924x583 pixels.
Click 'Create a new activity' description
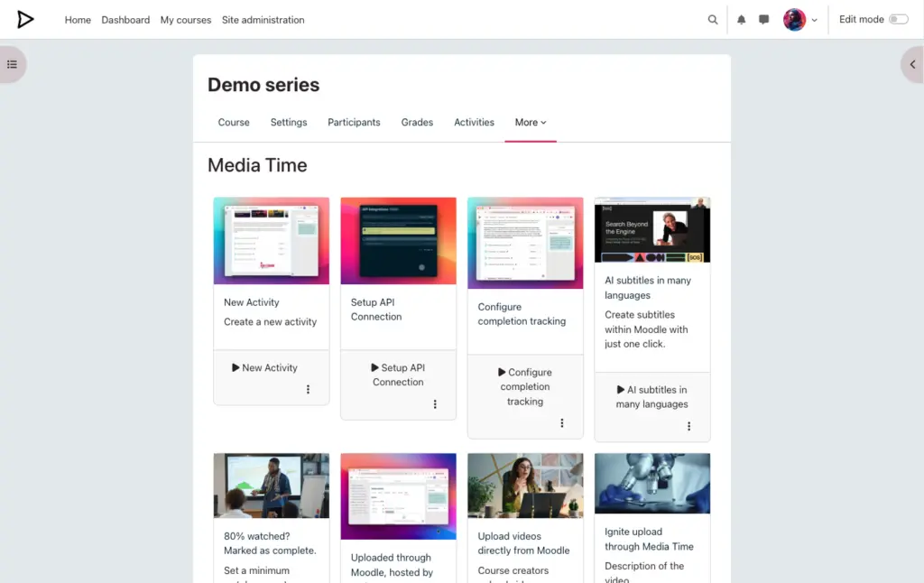pyautogui.click(x=270, y=322)
